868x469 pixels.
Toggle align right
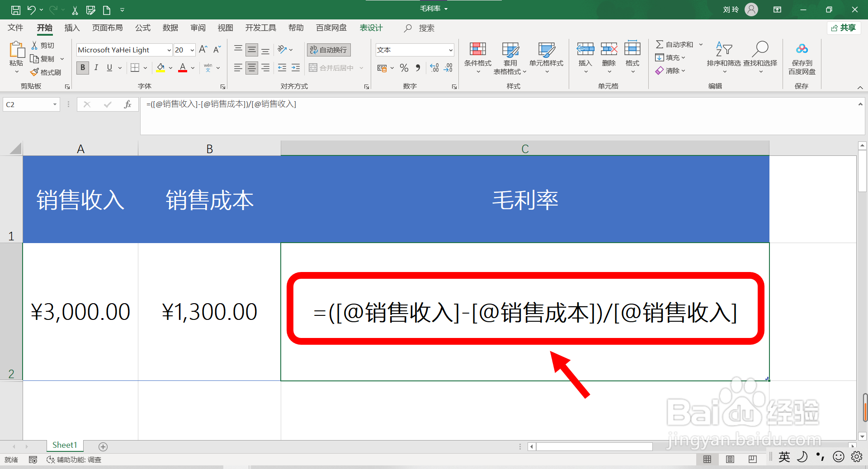pyautogui.click(x=265, y=68)
